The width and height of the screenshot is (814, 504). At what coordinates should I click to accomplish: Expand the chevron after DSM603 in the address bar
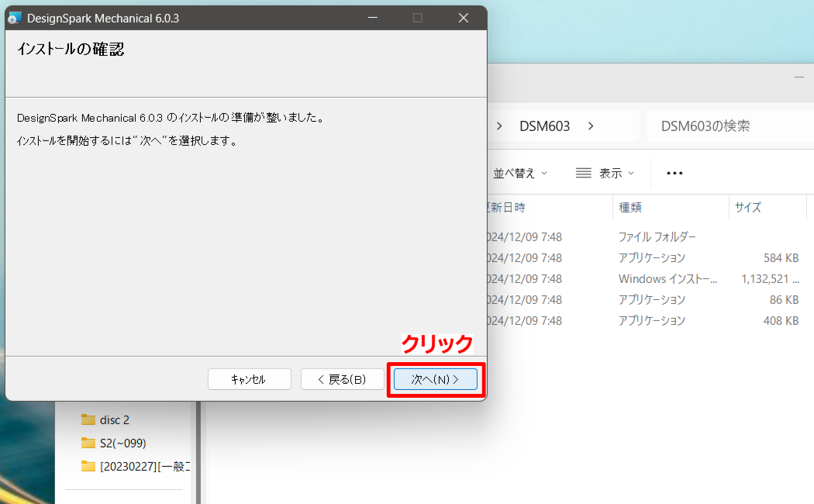(x=591, y=126)
